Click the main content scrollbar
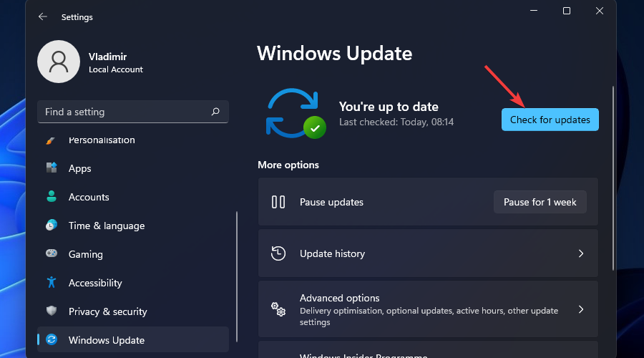Image resolution: width=644 pixels, height=358 pixels. [x=613, y=178]
